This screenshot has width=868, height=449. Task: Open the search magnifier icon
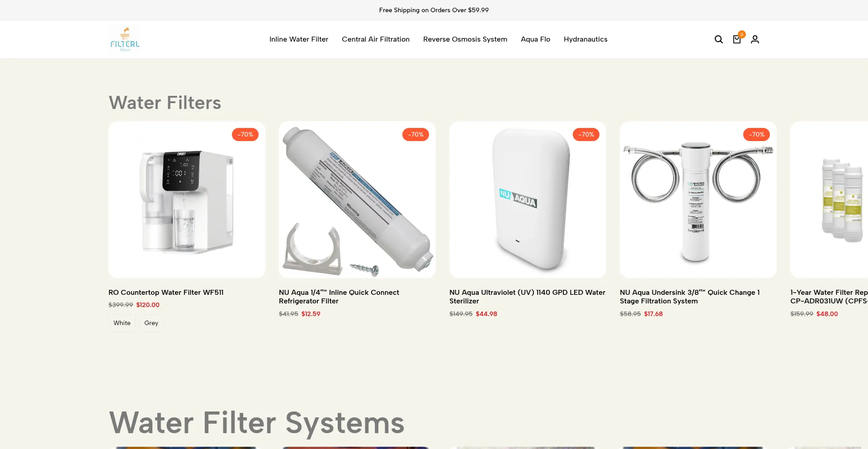718,39
